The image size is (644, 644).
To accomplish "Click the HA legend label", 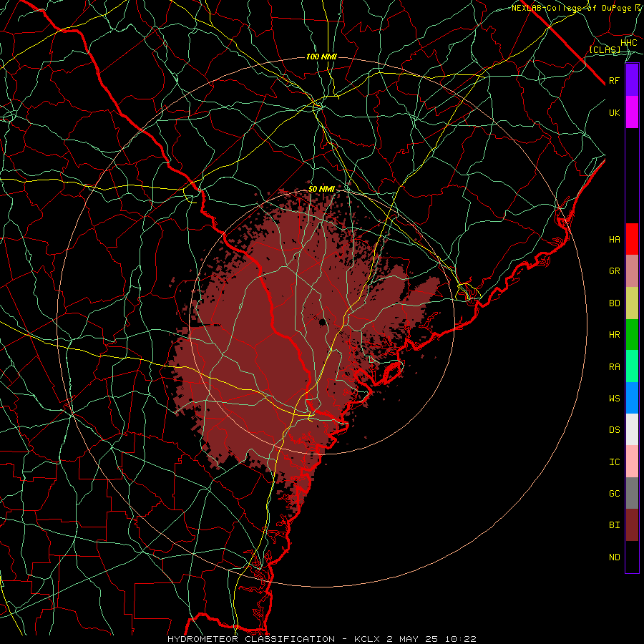I will 615,240.
